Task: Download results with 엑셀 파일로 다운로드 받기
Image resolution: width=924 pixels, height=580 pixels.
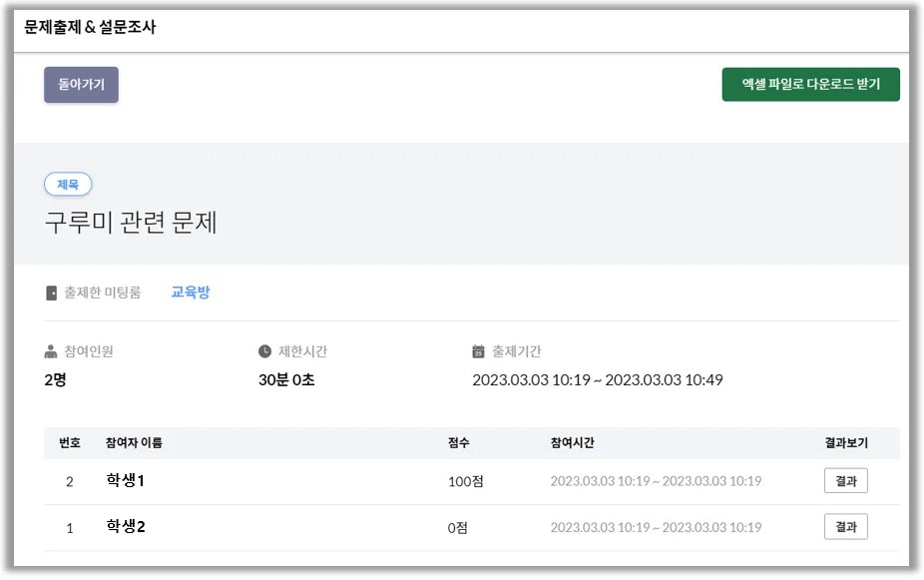Action: click(x=810, y=85)
